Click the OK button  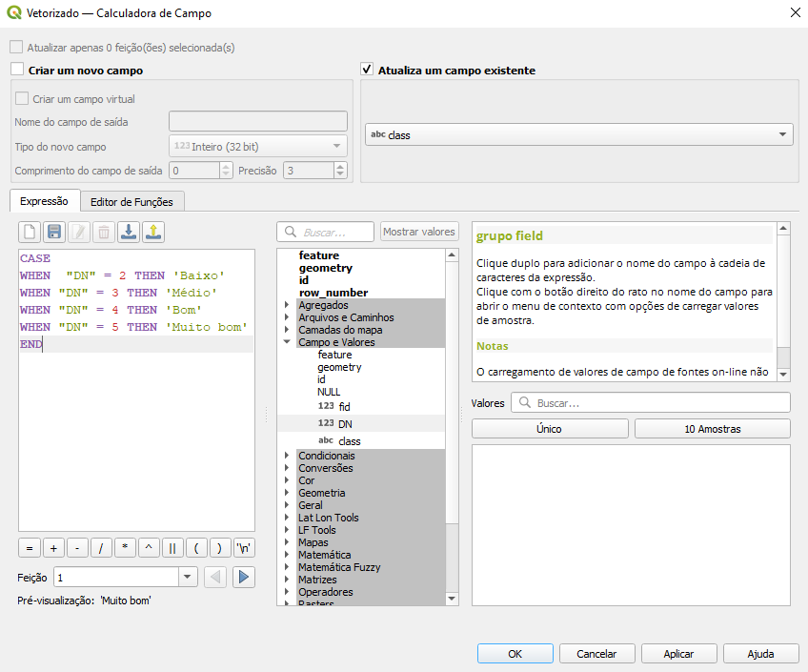(515, 654)
